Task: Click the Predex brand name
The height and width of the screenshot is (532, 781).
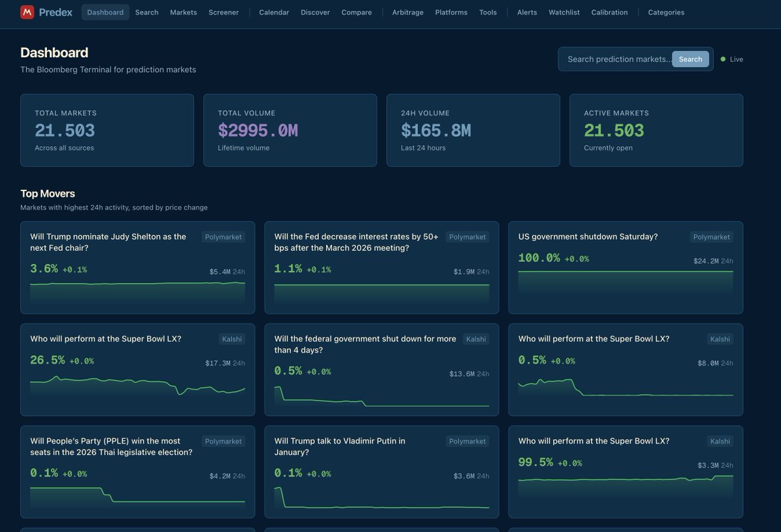Action: 55,12
